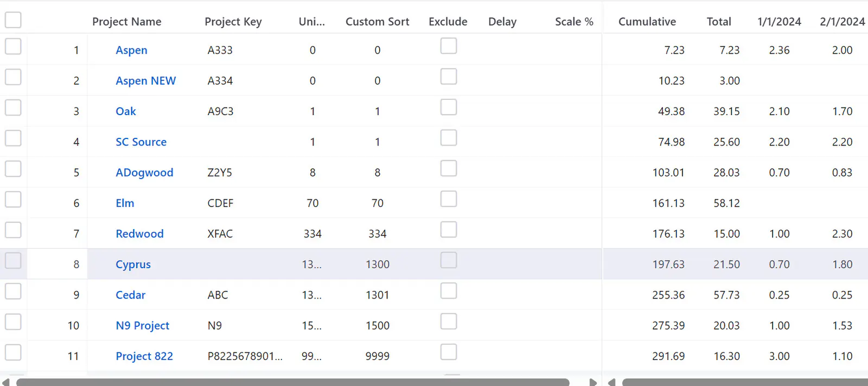The width and height of the screenshot is (868, 386).
Task: Open the ADogwood project link
Action: point(144,173)
